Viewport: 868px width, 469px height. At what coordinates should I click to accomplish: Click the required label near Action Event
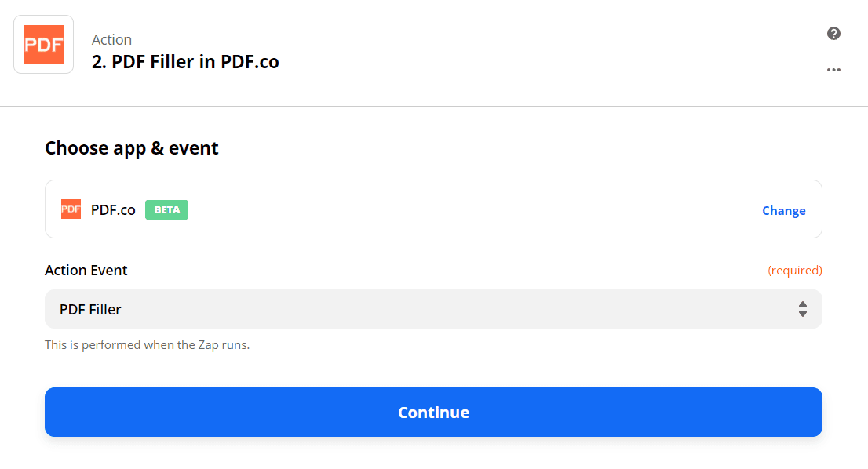tap(795, 270)
